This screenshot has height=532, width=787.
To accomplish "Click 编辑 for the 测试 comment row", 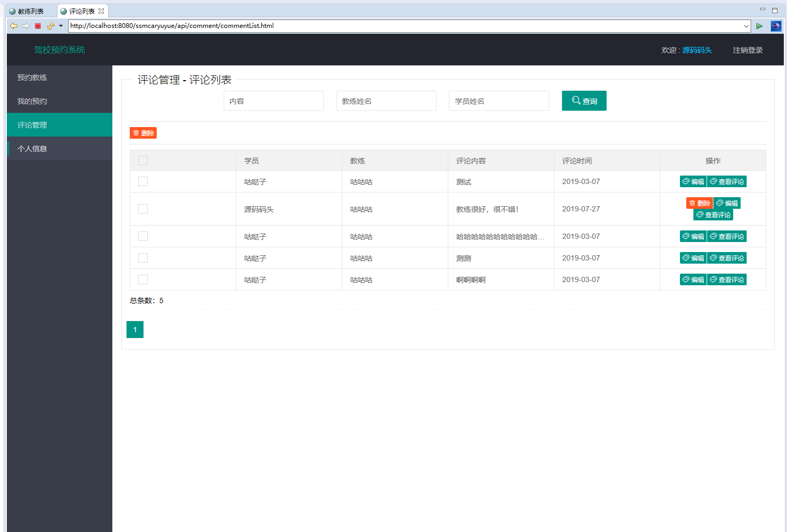I will (693, 181).
